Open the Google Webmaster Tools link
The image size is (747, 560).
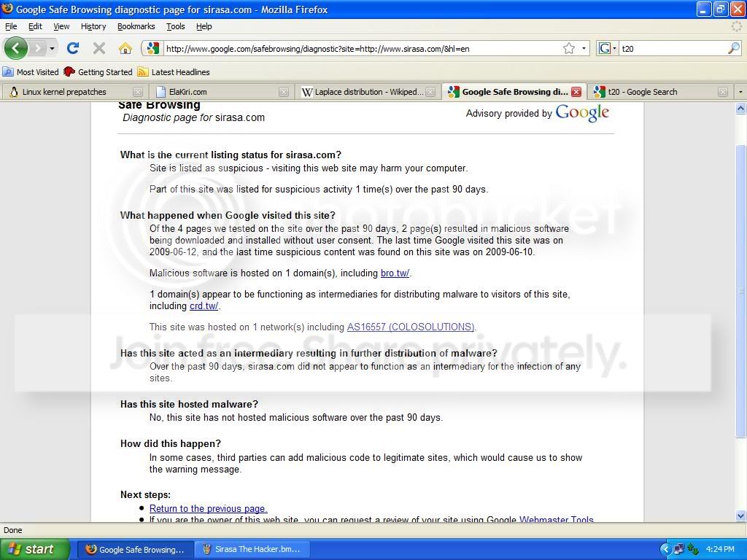[556, 519]
